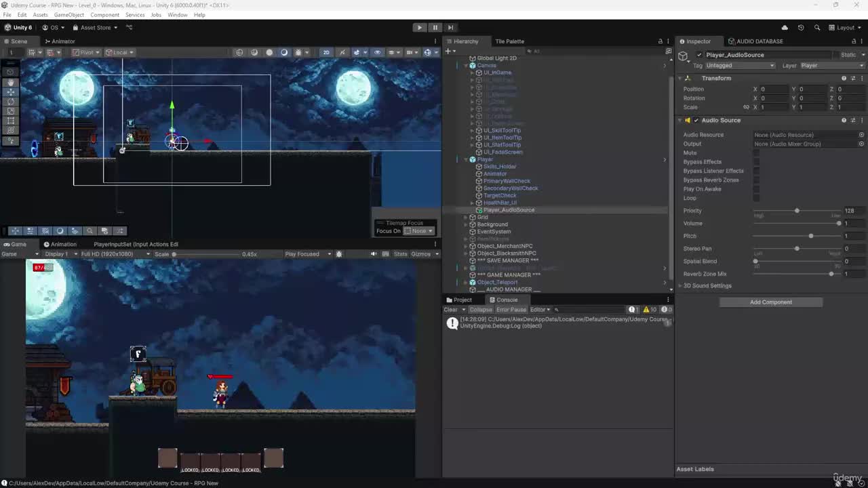868x488 pixels.
Task: Click the global search magnifier icon
Action: tap(817, 28)
